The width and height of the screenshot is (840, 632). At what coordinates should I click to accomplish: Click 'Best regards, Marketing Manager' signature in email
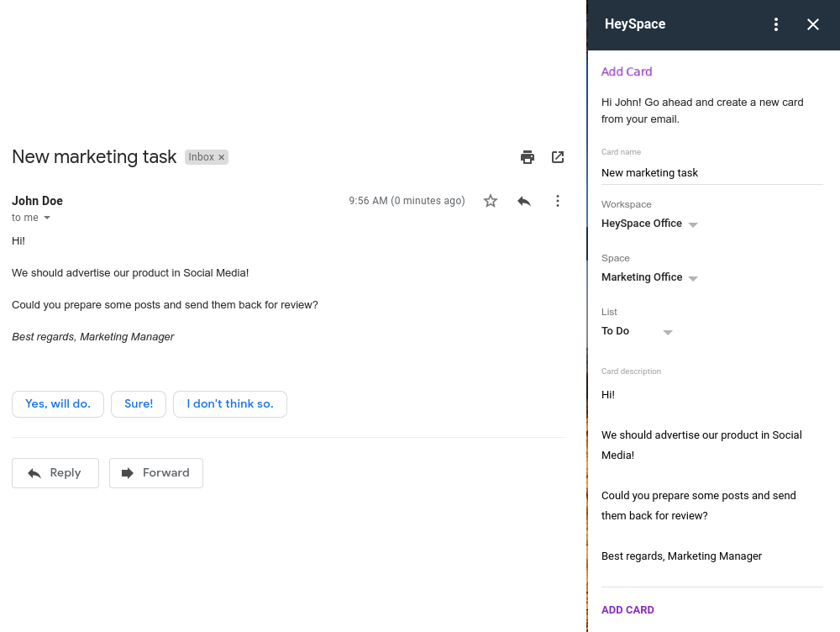point(93,337)
